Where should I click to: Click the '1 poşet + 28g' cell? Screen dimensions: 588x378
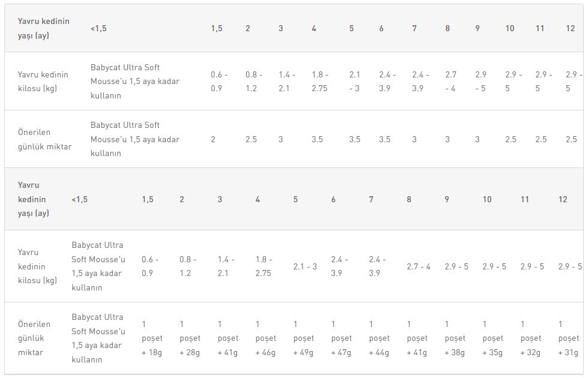point(190,338)
